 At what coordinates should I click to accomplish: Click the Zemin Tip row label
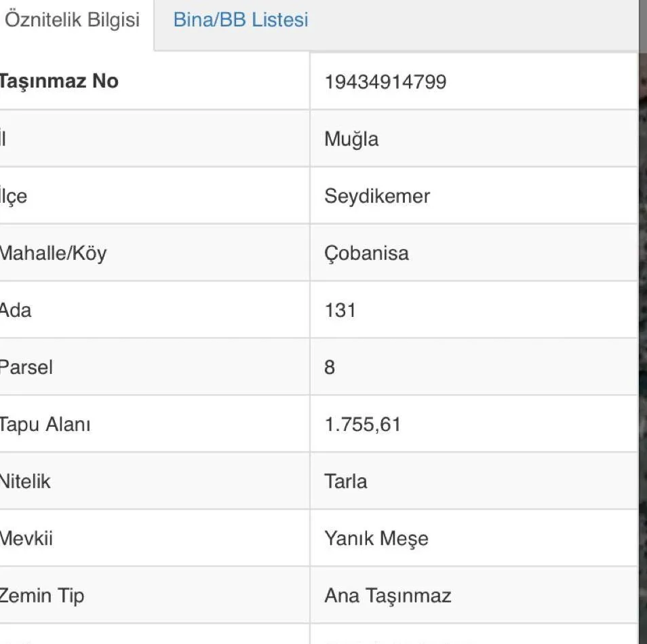click(x=42, y=596)
